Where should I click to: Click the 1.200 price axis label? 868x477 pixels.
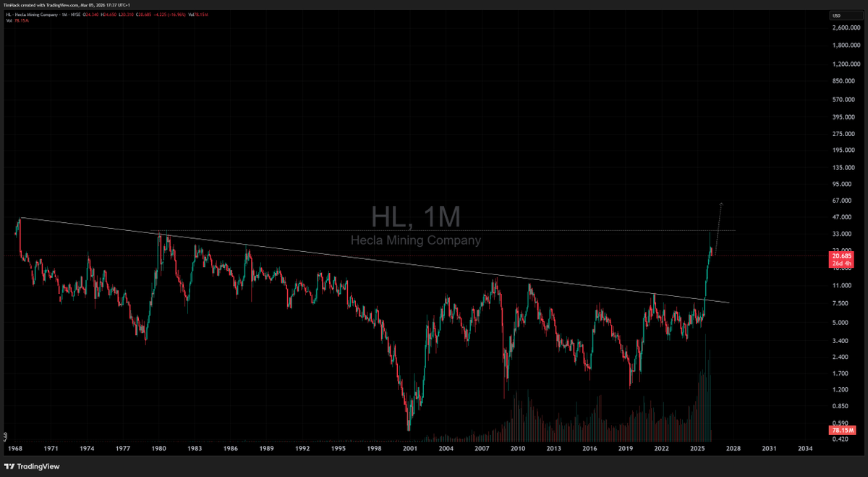click(x=841, y=390)
